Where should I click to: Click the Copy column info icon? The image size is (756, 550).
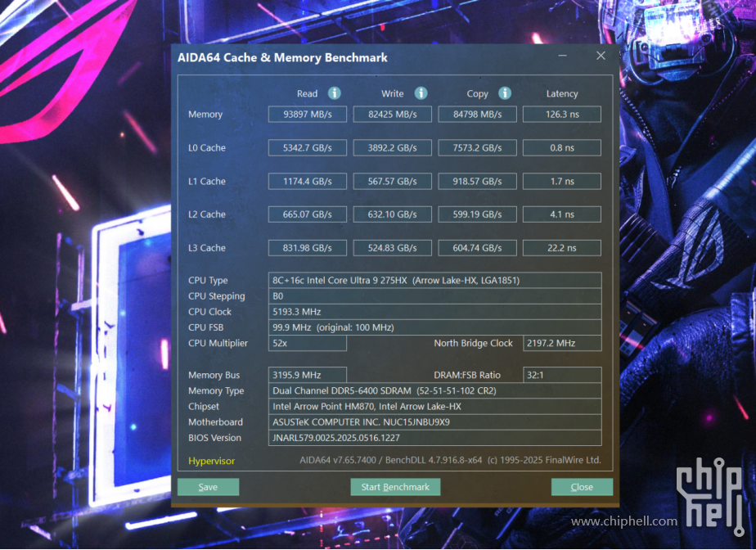pyautogui.click(x=505, y=93)
